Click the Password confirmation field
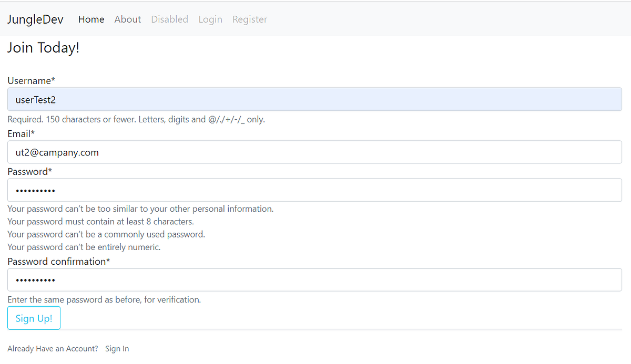Image resolution: width=631 pixels, height=364 pixels. click(315, 279)
